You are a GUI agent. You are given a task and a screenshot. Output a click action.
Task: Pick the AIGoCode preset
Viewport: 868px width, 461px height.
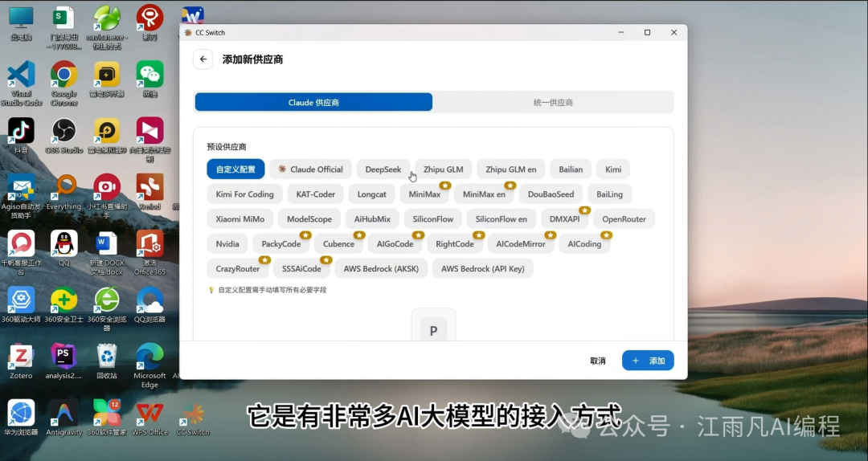[x=395, y=244]
